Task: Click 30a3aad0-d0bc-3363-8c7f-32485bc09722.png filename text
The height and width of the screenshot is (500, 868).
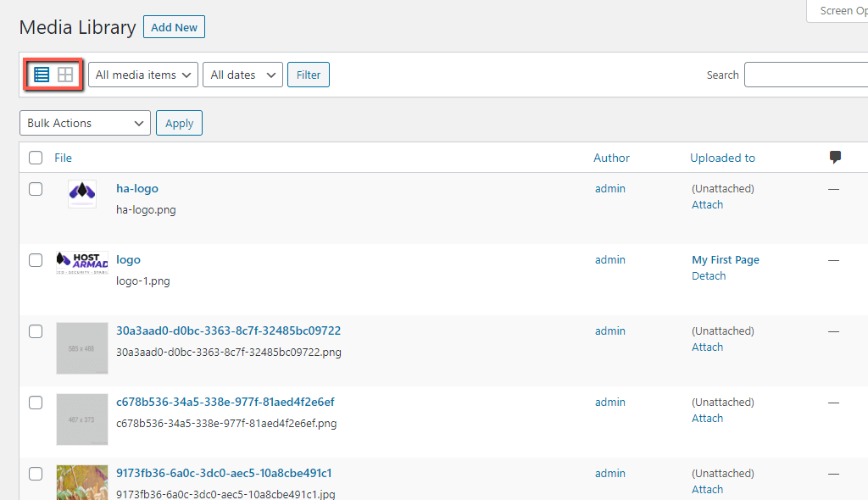Action: pos(229,353)
